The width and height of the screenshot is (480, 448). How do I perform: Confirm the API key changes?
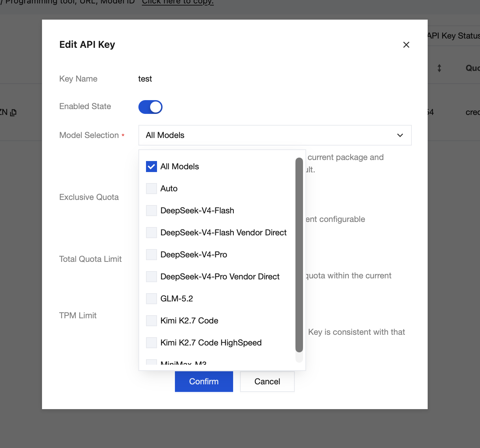(x=204, y=382)
